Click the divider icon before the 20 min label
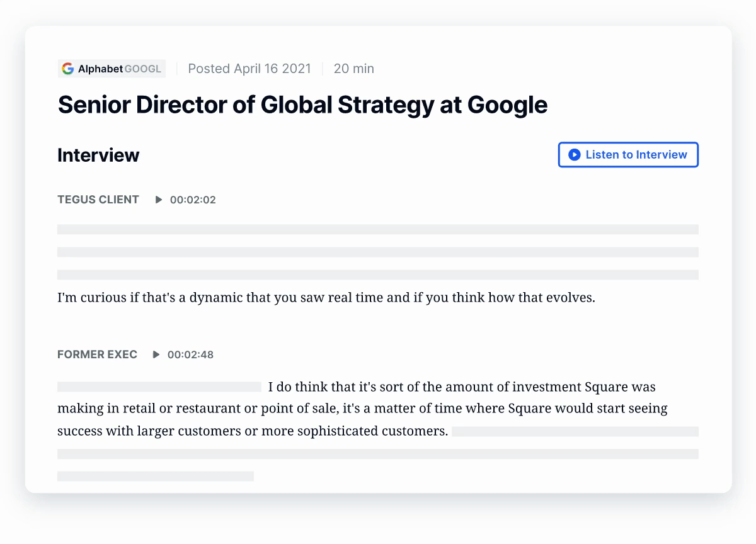This screenshot has width=756, height=544. click(x=323, y=69)
